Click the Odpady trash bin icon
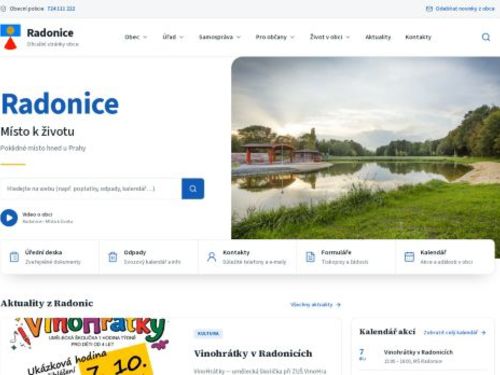This screenshot has width=500, height=375. coord(113,257)
